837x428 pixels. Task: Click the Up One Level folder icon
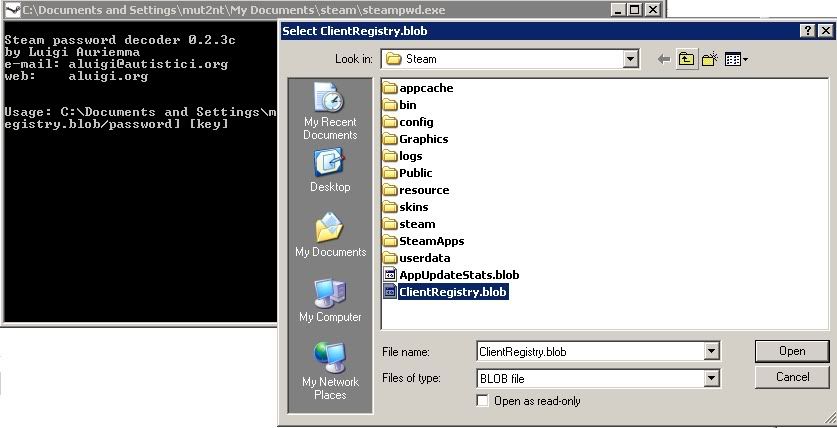point(686,59)
